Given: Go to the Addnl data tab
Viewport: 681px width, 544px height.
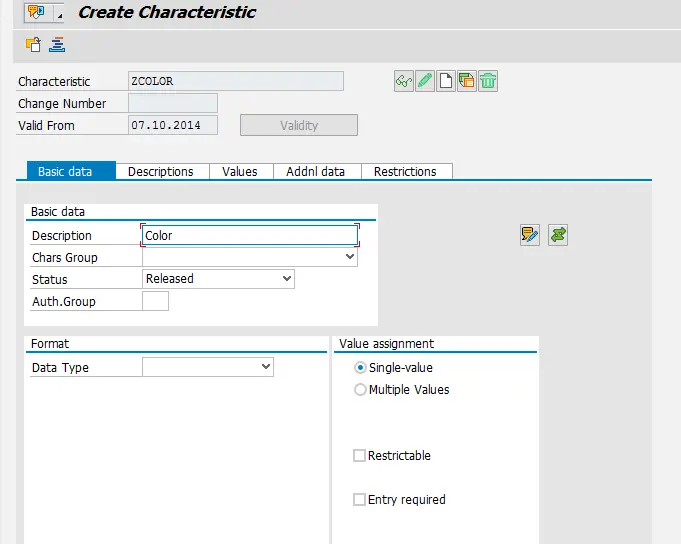Looking at the screenshot, I should (315, 171).
